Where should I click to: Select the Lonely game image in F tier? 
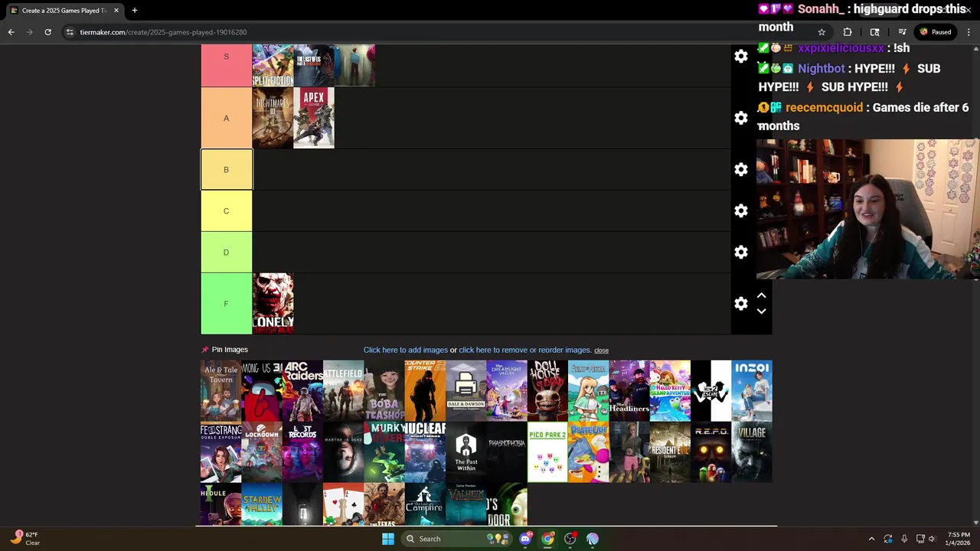[x=273, y=304]
